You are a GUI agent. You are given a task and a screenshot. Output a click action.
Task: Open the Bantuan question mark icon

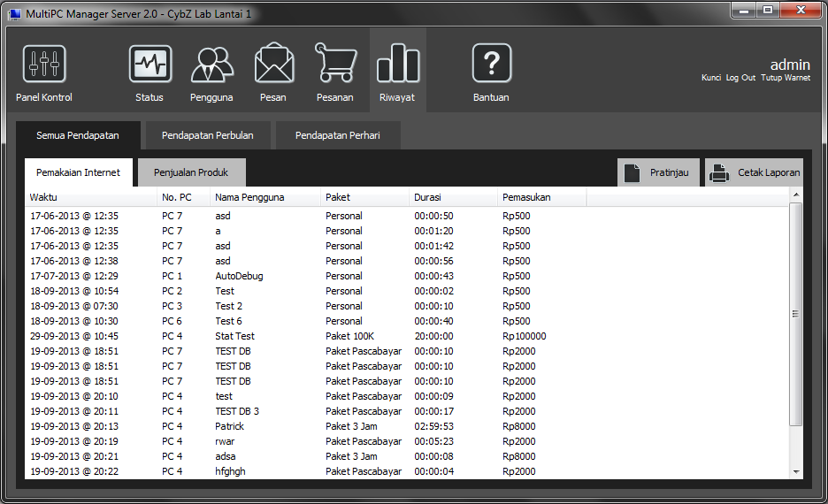492,65
